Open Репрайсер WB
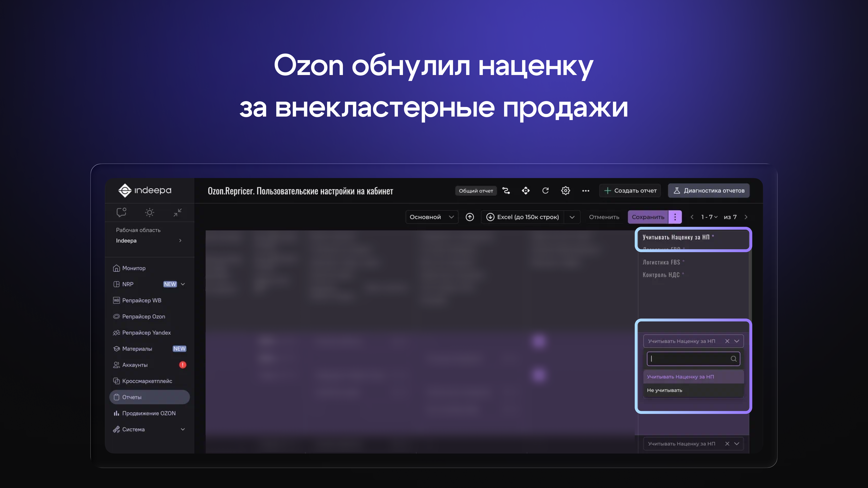868x488 pixels. coord(150,300)
